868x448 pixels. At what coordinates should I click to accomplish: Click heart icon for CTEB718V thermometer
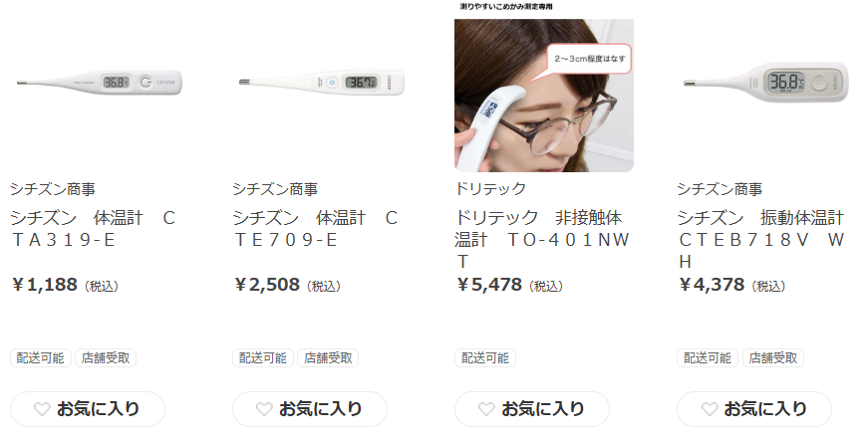click(x=710, y=409)
